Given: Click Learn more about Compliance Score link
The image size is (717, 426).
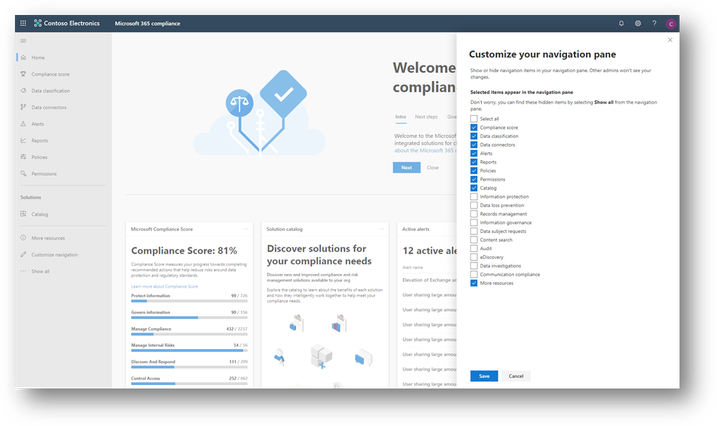Looking at the screenshot, I should 165,287.
